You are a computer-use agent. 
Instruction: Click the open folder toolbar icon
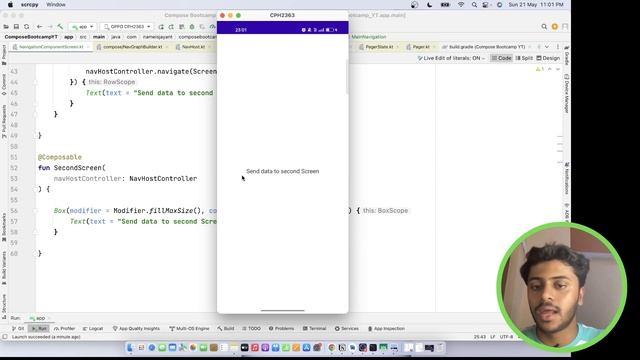coord(6,27)
